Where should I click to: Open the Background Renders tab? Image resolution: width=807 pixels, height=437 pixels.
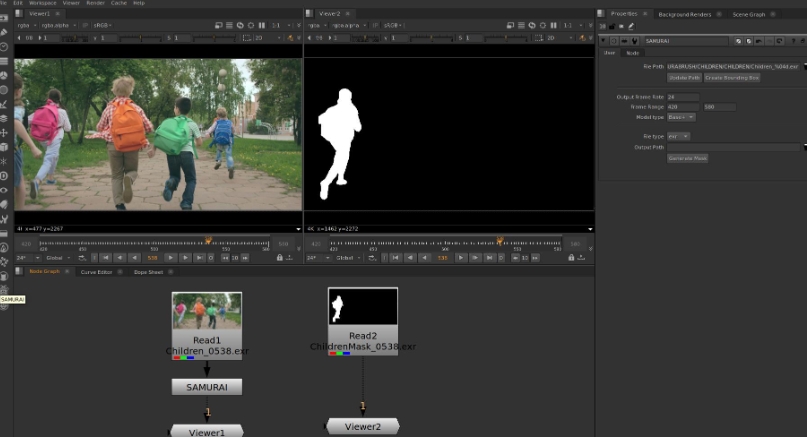click(x=685, y=14)
